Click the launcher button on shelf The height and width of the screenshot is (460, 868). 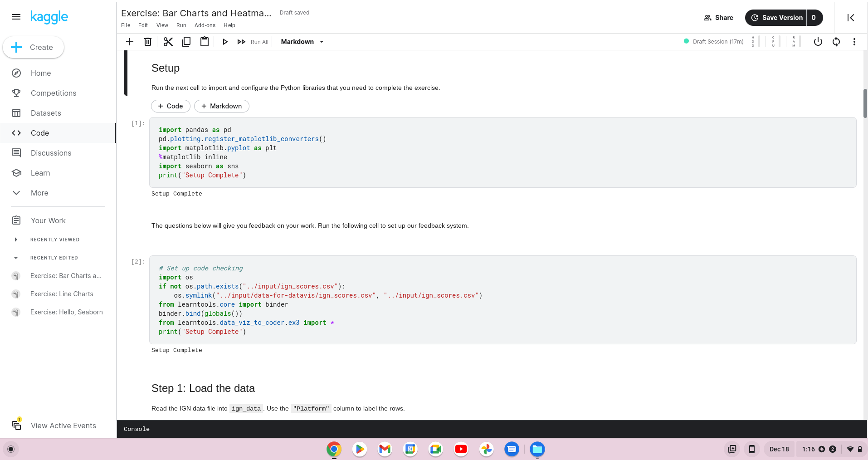tap(11, 449)
